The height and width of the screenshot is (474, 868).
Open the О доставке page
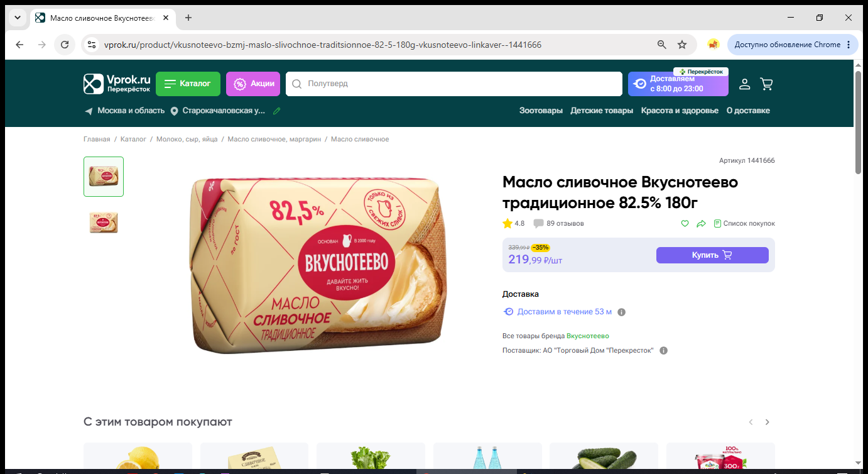pos(748,111)
